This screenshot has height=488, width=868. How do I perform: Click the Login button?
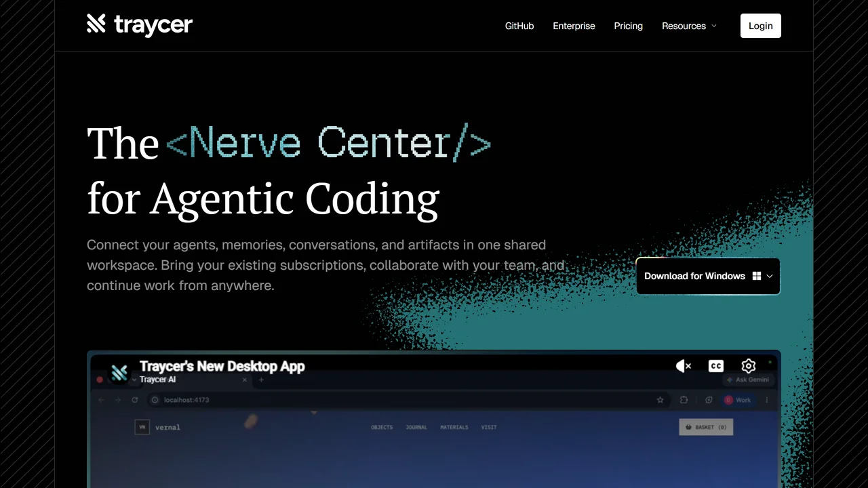click(x=761, y=26)
